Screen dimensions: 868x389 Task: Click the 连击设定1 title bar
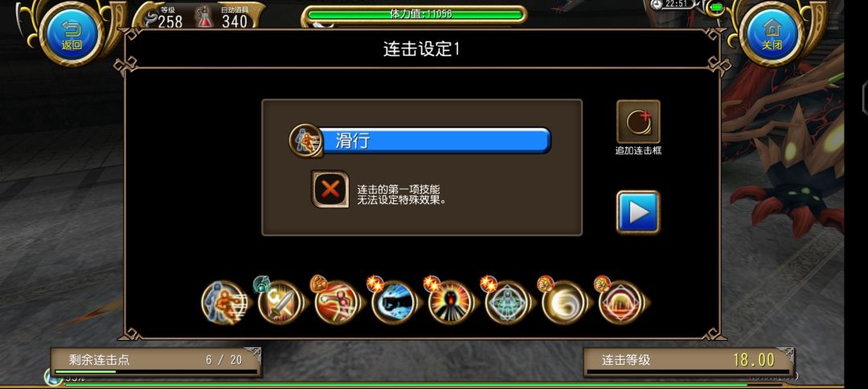pos(422,49)
